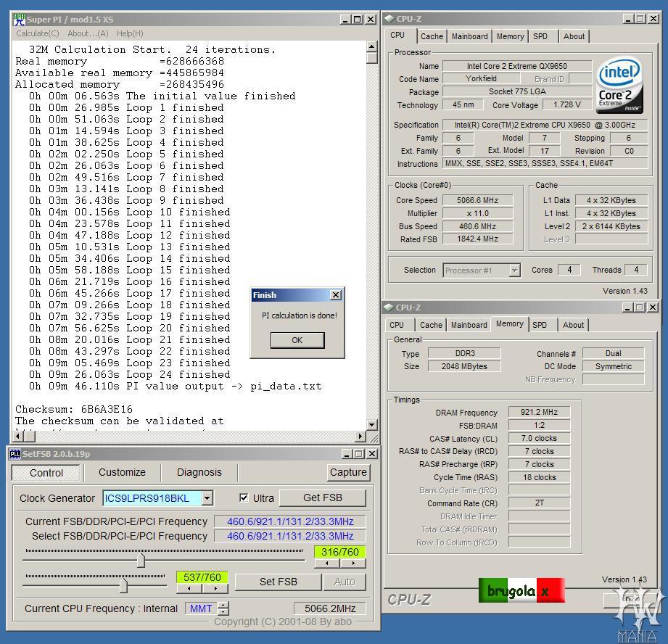Click the Get FSB button
Viewport: 668px width, 644px height.
[x=323, y=498]
